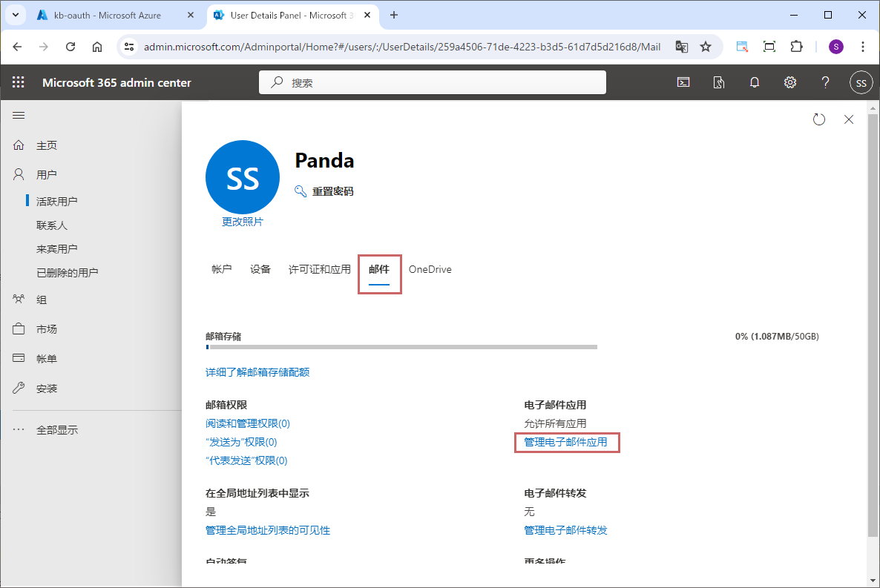The image size is (880, 588).
Task: Click the key icon for 重置密码
Action: pos(301,191)
